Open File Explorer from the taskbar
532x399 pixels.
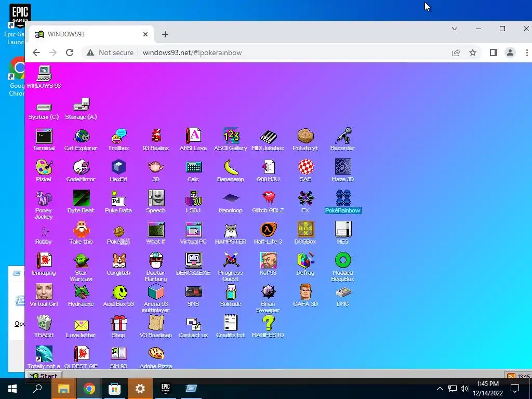(63, 389)
